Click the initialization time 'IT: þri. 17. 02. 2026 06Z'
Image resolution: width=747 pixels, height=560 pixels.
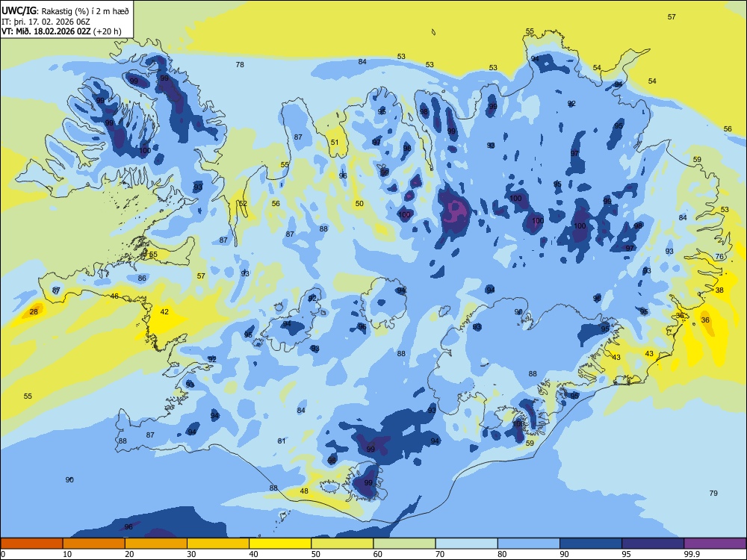pos(46,22)
